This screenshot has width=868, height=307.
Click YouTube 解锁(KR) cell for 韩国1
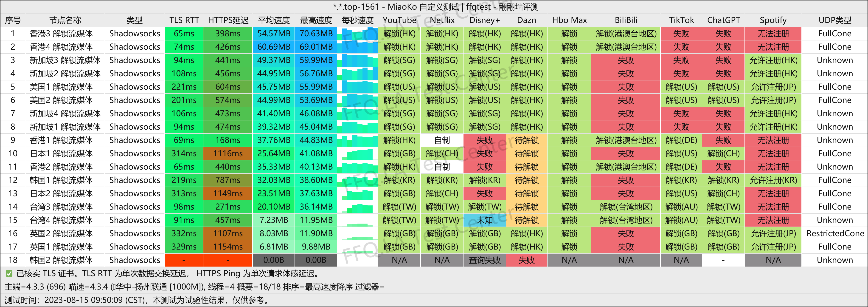click(399, 180)
